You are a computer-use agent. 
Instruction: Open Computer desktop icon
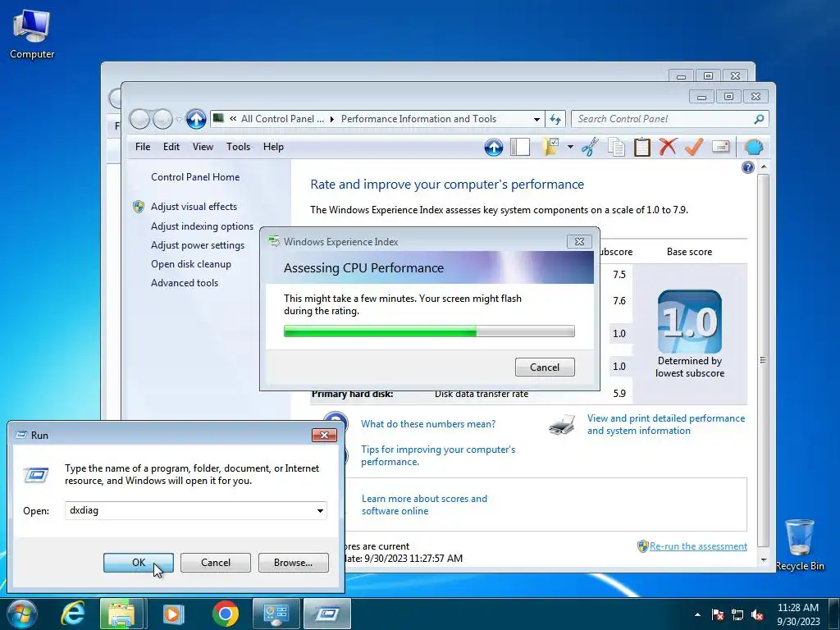click(32, 34)
